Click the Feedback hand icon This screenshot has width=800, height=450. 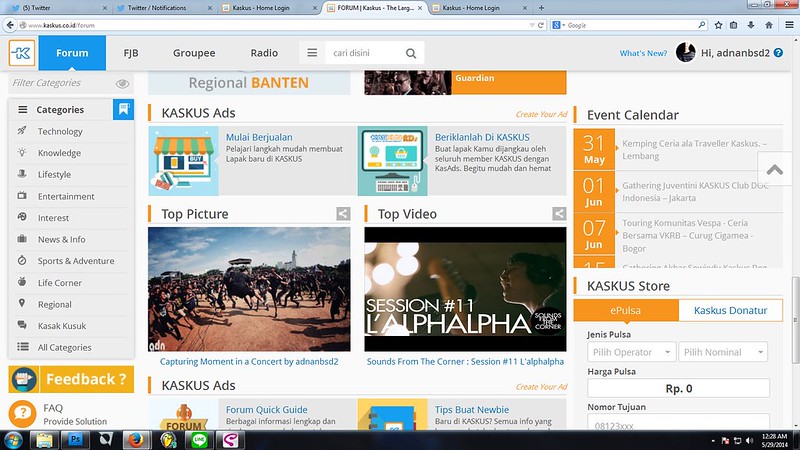(23, 379)
